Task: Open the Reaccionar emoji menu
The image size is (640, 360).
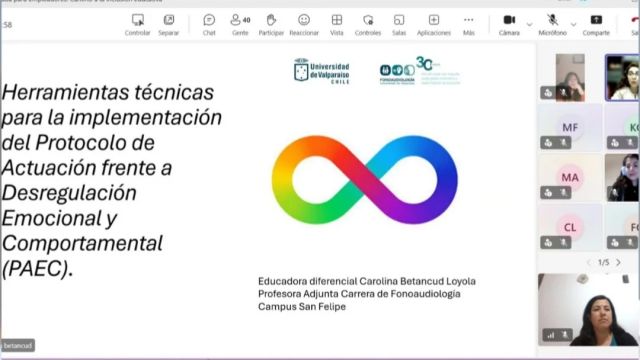Action: point(304,24)
